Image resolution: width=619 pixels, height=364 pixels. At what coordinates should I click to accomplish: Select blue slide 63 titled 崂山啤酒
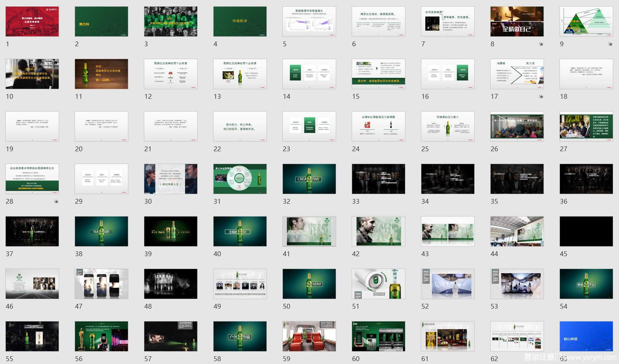(x=586, y=336)
